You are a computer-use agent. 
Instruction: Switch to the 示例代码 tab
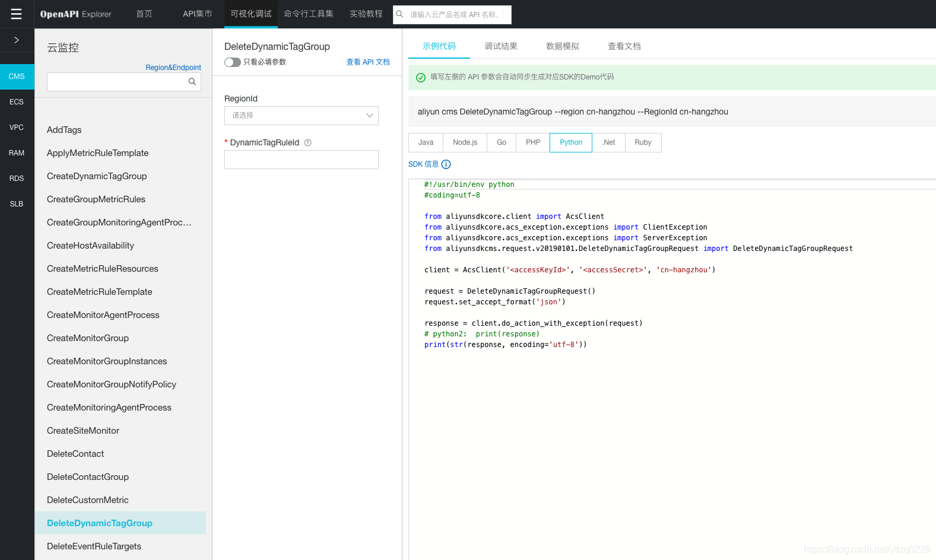click(439, 46)
